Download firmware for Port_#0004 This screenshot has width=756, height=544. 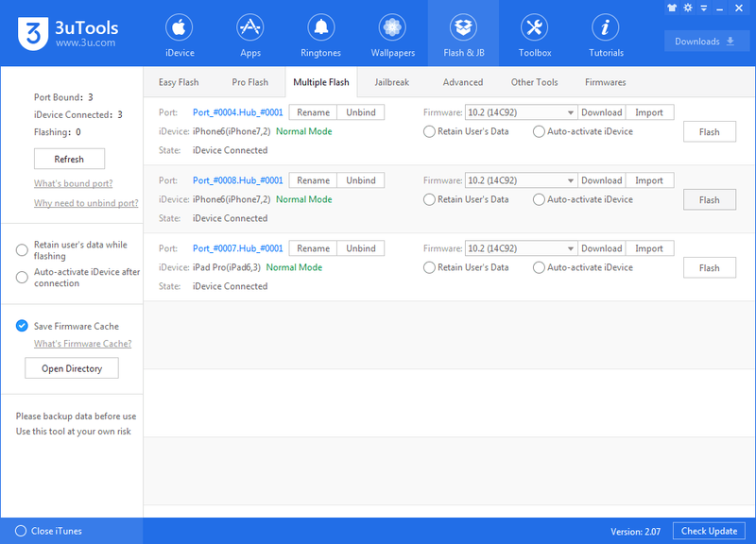click(601, 112)
